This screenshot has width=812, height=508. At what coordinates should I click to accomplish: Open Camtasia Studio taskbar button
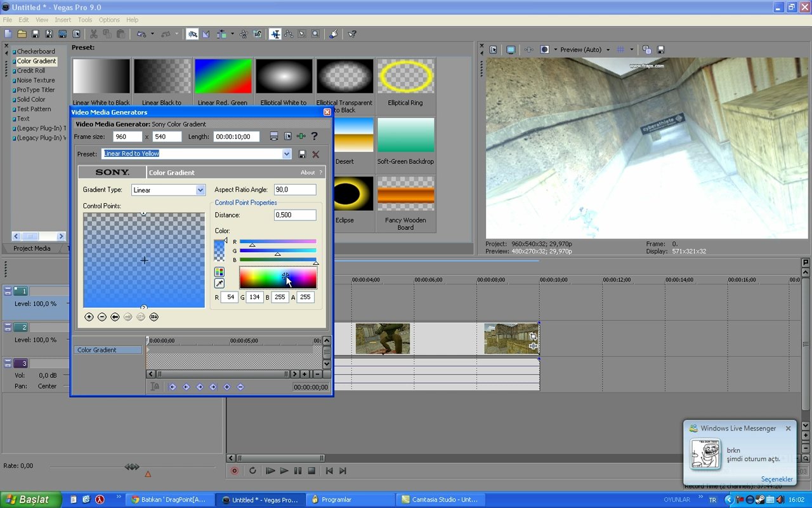[x=440, y=500]
